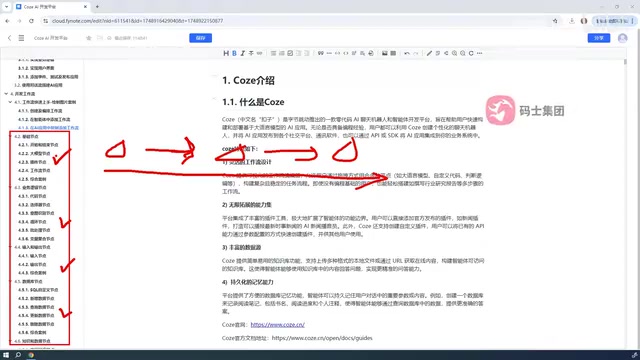Jump to outline item 4.2.2 大模型节点
This screenshot has width=640, height=360.
pos(34,153)
